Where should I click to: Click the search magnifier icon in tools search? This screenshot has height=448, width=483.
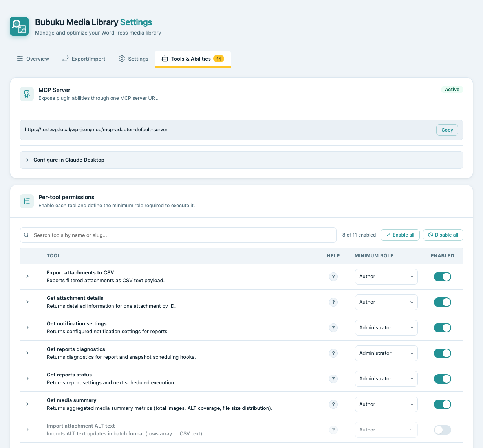[x=27, y=235]
